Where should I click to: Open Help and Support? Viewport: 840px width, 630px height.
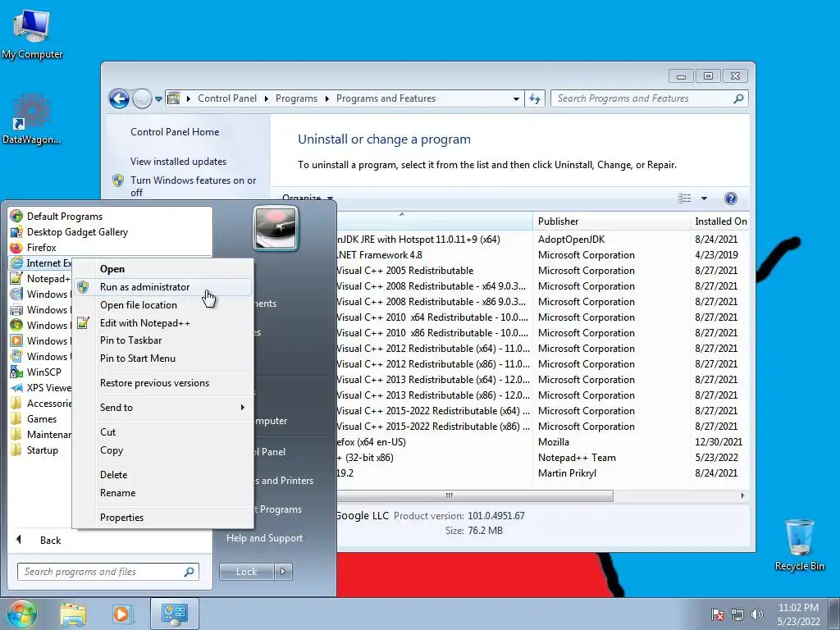point(265,538)
